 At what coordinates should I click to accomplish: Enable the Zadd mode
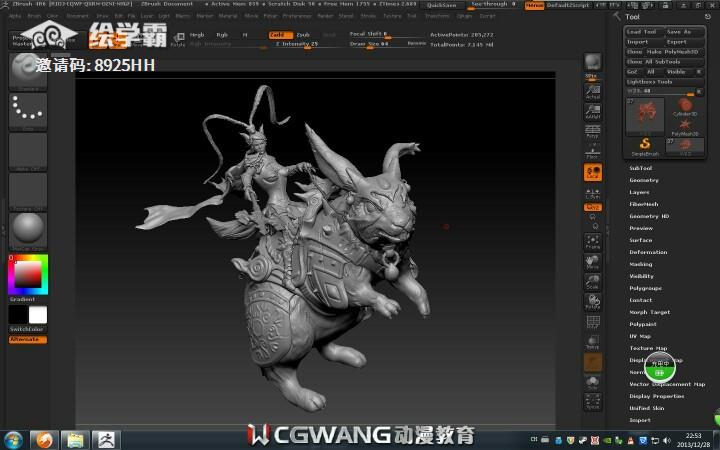coord(280,35)
